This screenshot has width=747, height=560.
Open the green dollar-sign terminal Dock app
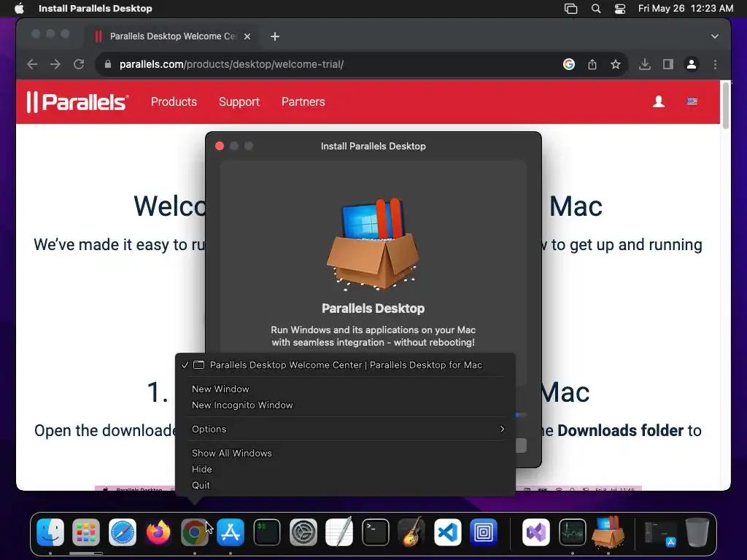pos(267,532)
